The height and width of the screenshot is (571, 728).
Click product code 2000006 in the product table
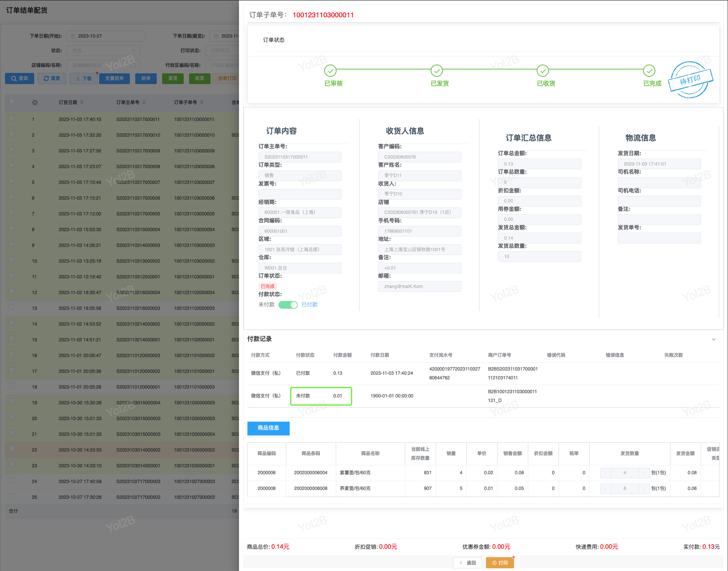point(267,473)
